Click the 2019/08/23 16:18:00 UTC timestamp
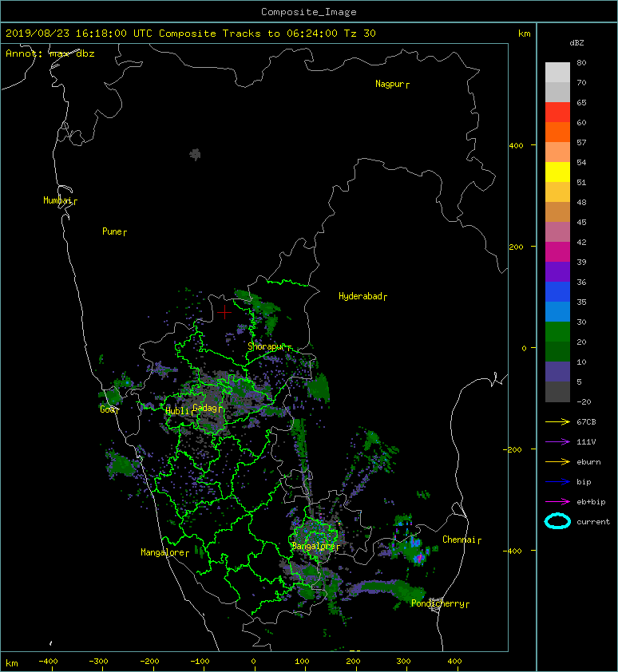618x672 pixels. [79, 34]
